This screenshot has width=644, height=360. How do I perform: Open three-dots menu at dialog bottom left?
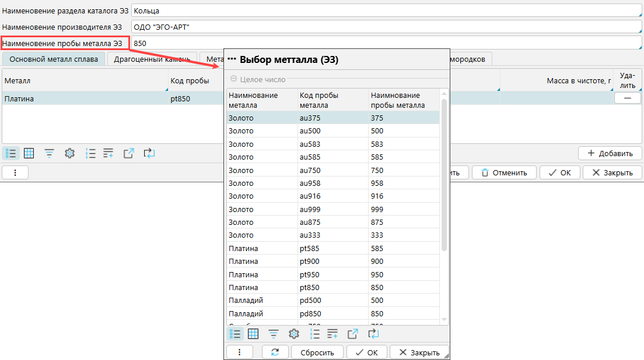pyautogui.click(x=240, y=352)
